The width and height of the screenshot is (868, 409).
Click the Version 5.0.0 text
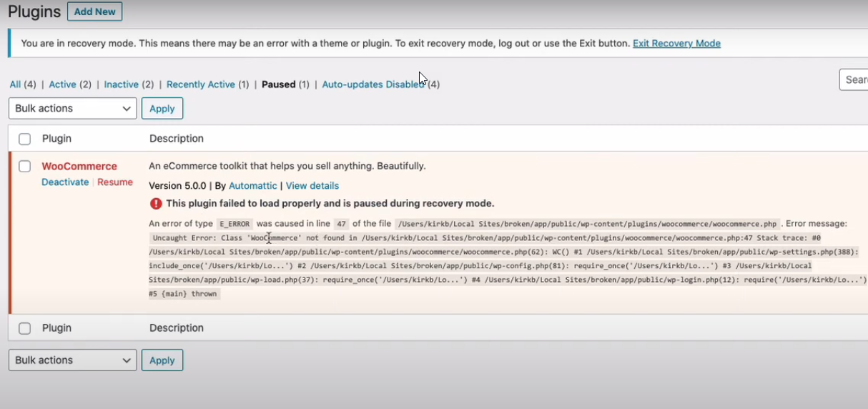[177, 186]
